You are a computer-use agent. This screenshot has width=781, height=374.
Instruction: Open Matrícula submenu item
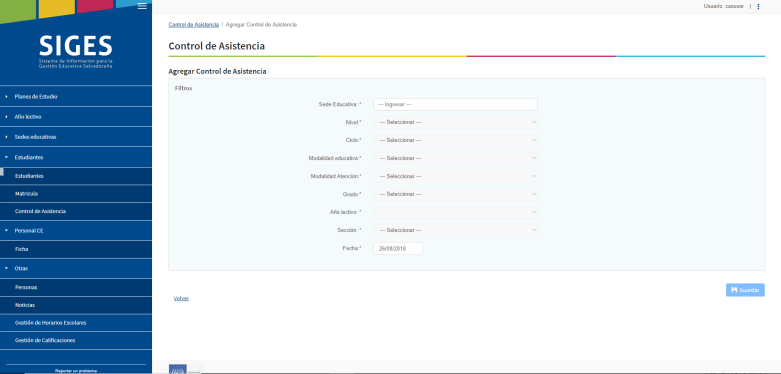(x=76, y=194)
